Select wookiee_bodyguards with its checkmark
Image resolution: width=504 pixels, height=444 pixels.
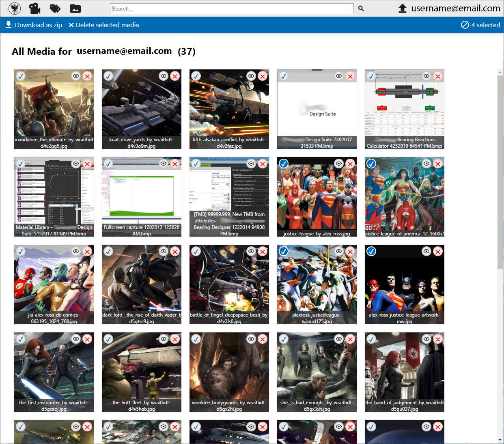tap(196, 339)
